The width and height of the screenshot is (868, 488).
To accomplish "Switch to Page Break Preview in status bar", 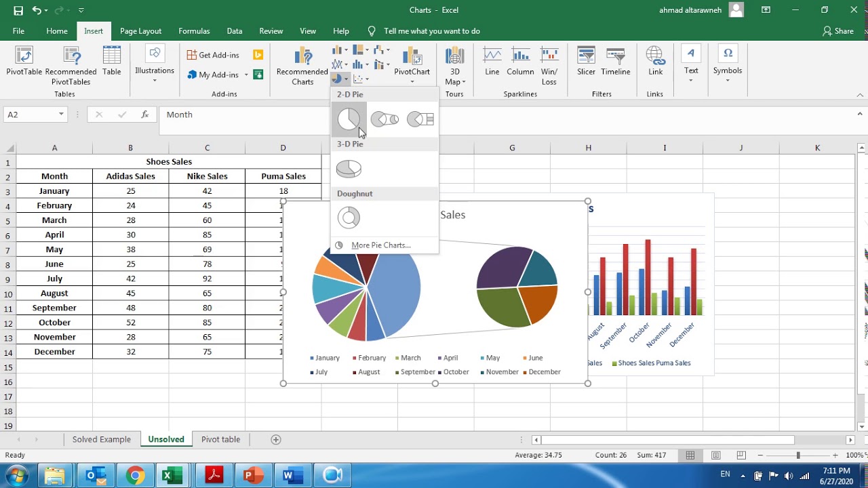I will (741, 455).
